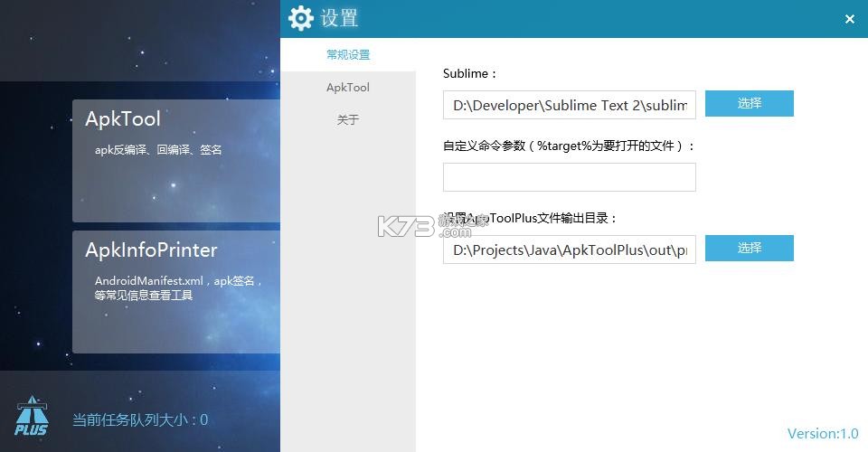The height and width of the screenshot is (452, 868).
Task: Click the apk反编译、回编译、签名 description
Action: tap(158, 150)
